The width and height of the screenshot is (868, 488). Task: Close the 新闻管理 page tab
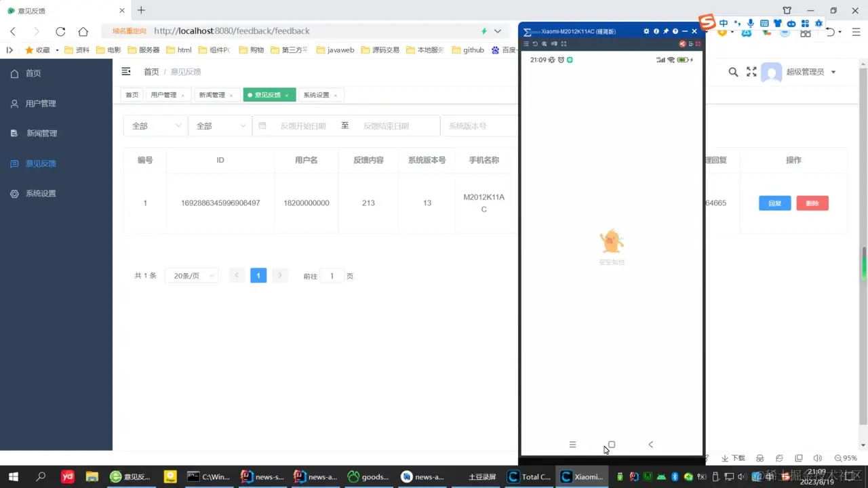(x=231, y=96)
